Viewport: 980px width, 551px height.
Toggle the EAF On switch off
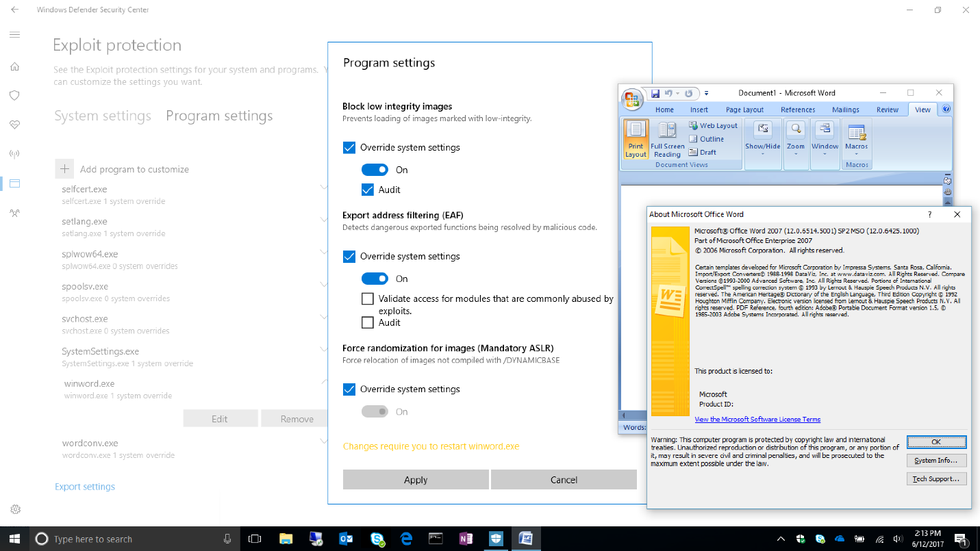(375, 279)
